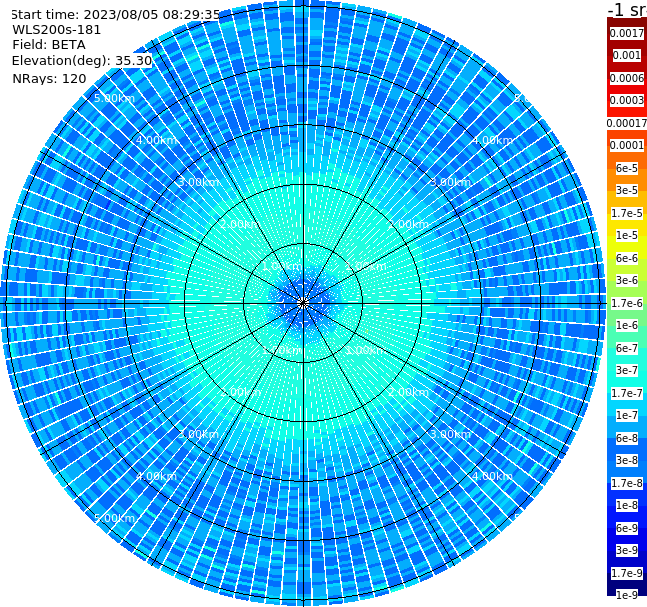The height and width of the screenshot is (607, 647).
Task: Click the 6e-7 colorbar label
Action: coord(627,348)
